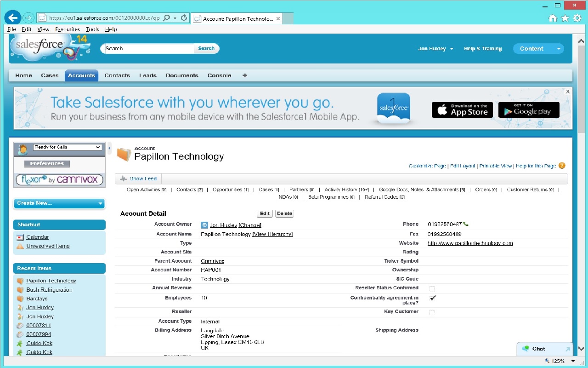
Task: Open the Console tab
Action: pos(220,75)
